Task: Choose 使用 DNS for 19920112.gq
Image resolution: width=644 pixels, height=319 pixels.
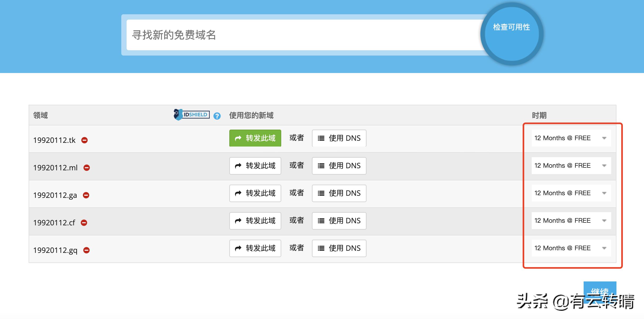Action: coord(339,248)
